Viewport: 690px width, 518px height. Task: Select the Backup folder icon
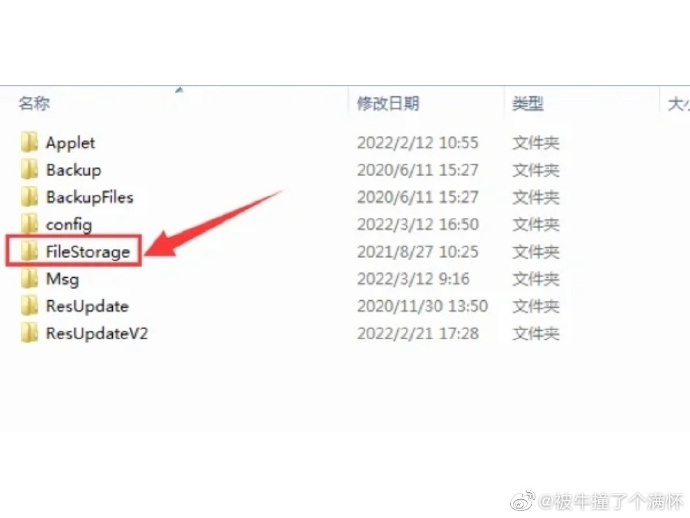point(29,169)
